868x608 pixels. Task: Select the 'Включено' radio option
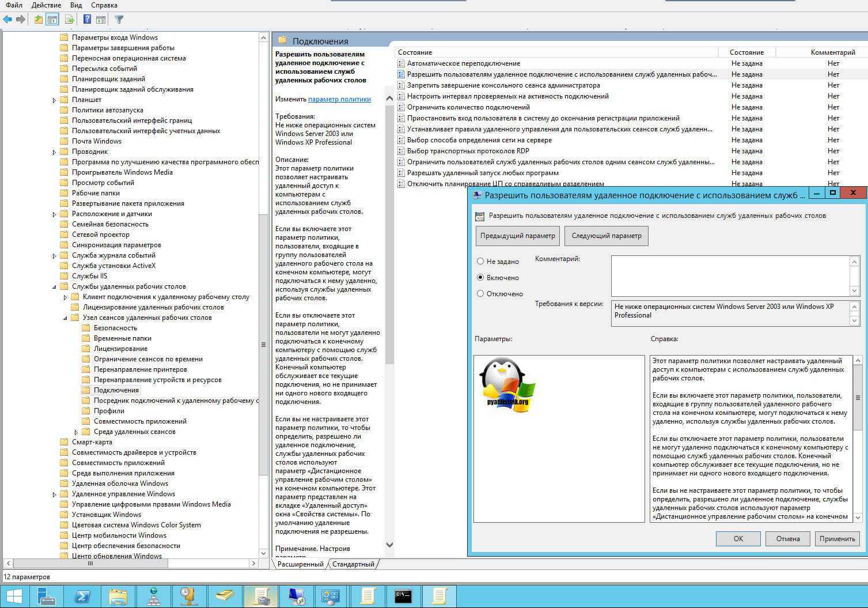480,278
